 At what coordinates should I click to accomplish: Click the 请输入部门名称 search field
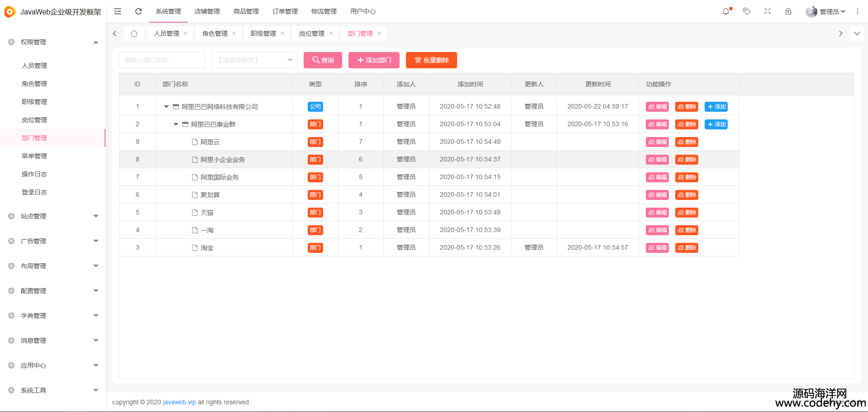162,60
